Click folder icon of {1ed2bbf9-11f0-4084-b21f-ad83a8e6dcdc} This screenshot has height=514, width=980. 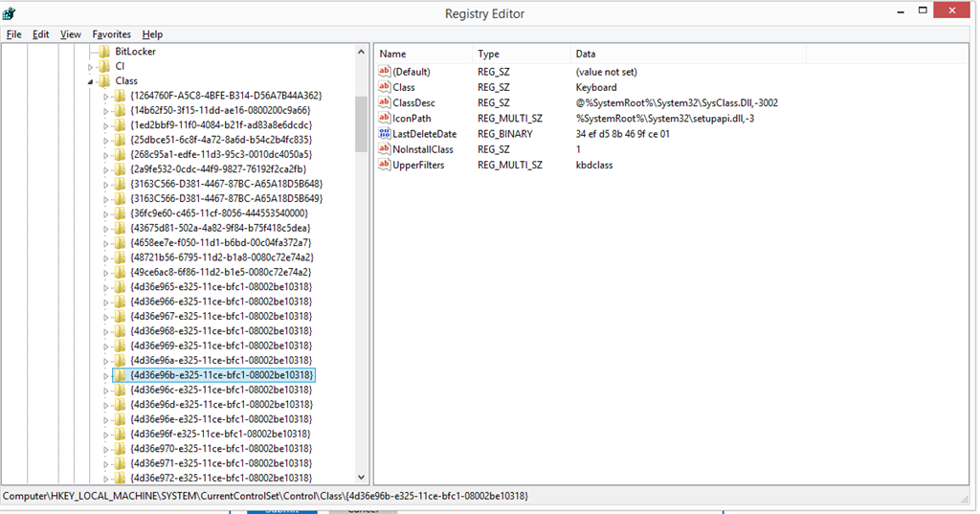(x=120, y=125)
